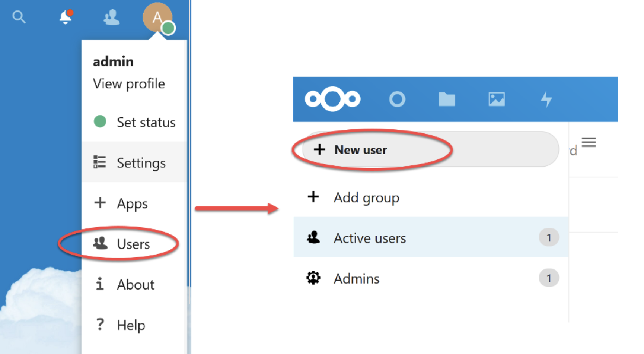The height and width of the screenshot is (354, 644).
Task: Click View profile link
Action: pyautogui.click(x=129, y=83)
